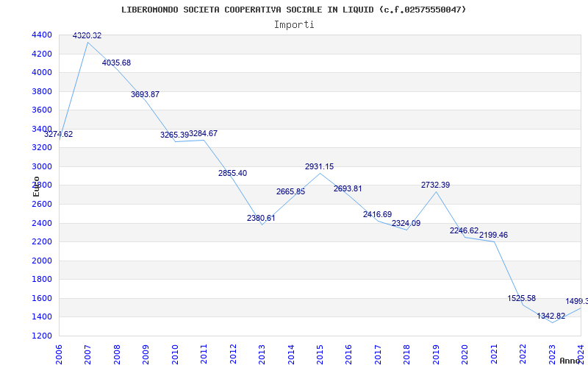Click the data label 2416.69
The height and width of the screenshot is (368, 588).
377,214
